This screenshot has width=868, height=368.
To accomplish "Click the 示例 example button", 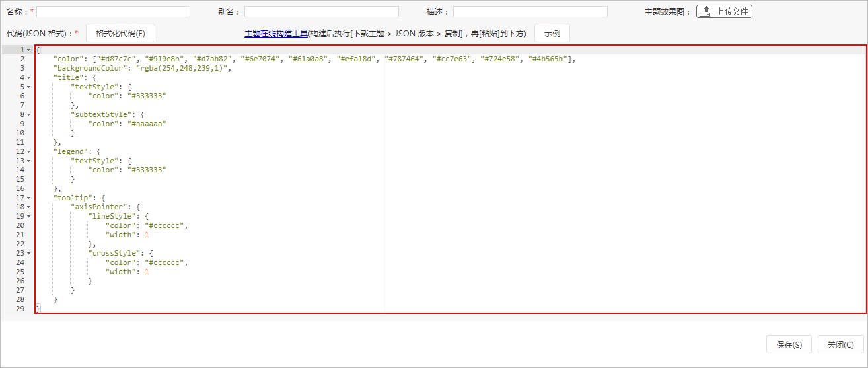I will pyautogui.click(x=552, y=33).
